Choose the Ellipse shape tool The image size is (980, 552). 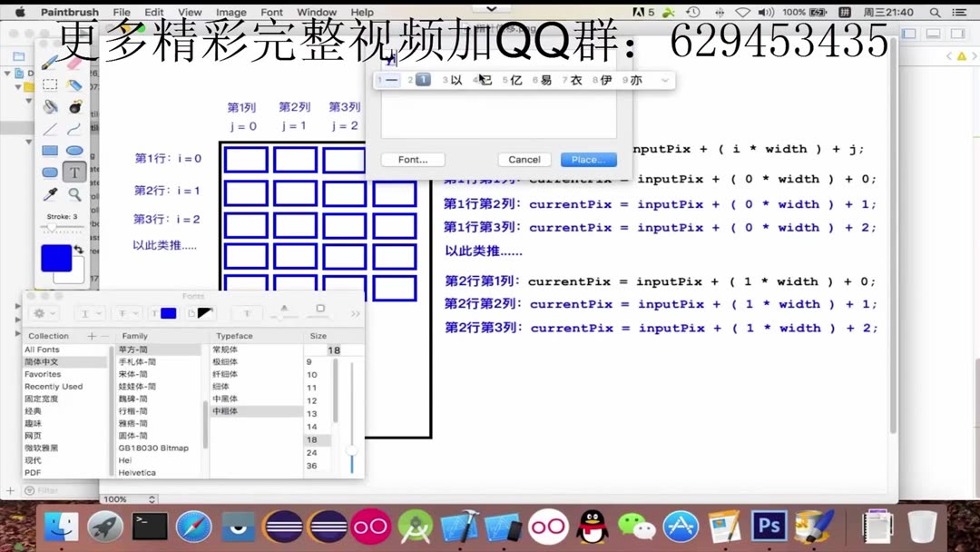pos(75,151)
